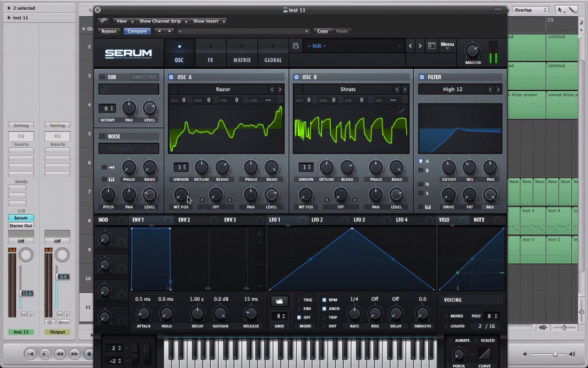Enable filter routing S (sub)
The width and height of the screenshot is (588, 368).
tap(421, 194)
